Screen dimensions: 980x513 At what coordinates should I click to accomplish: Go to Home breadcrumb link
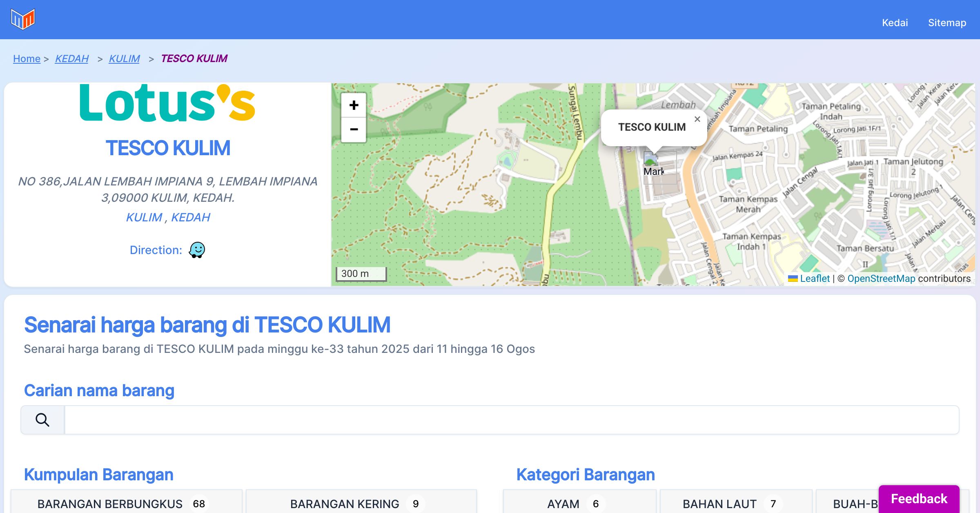[27, 59]
